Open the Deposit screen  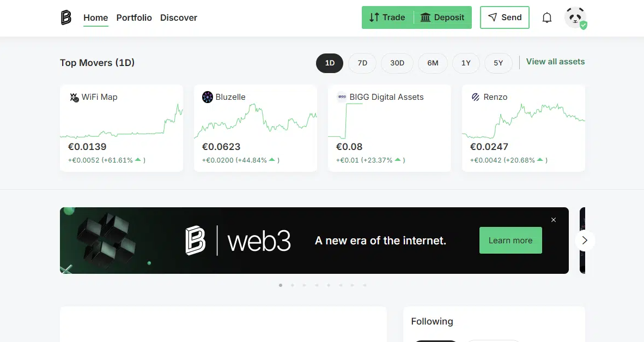[x=442, y=17]
